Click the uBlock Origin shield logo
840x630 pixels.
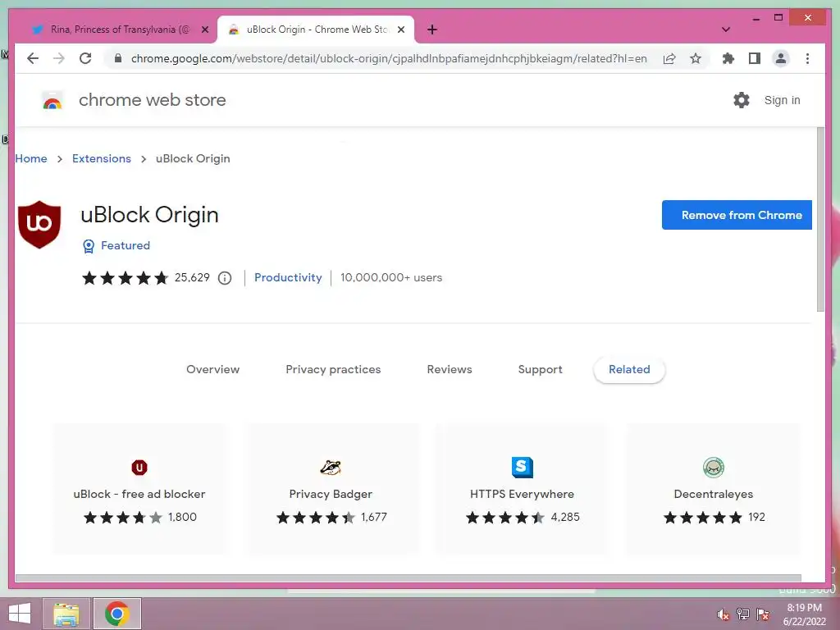[x=39, y=225]
